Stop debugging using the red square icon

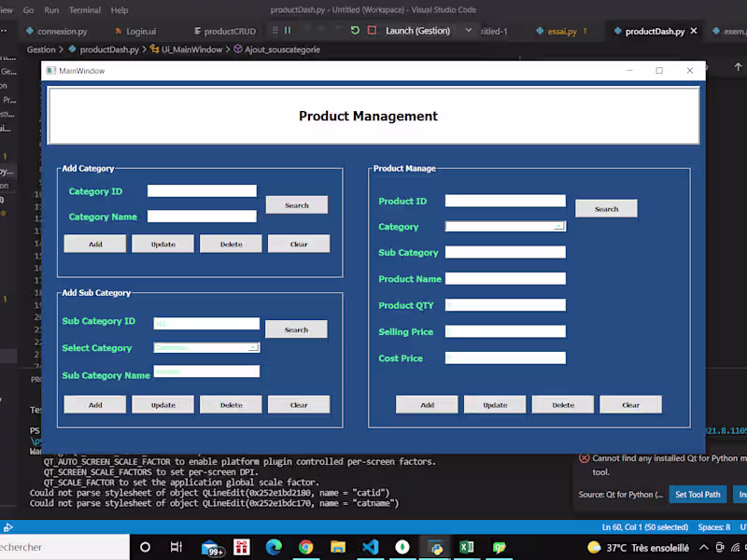[372, 29]
